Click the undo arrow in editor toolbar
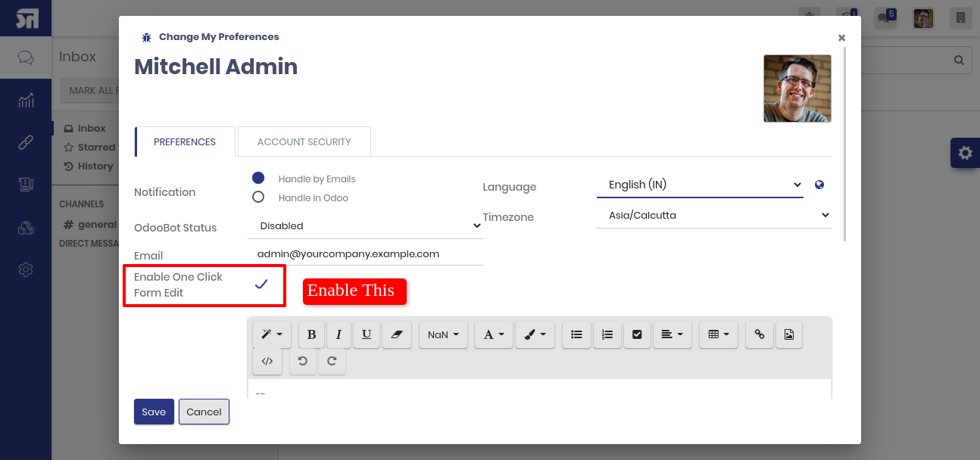Screen dimensions: 980x460 click(x=302, y=361)
